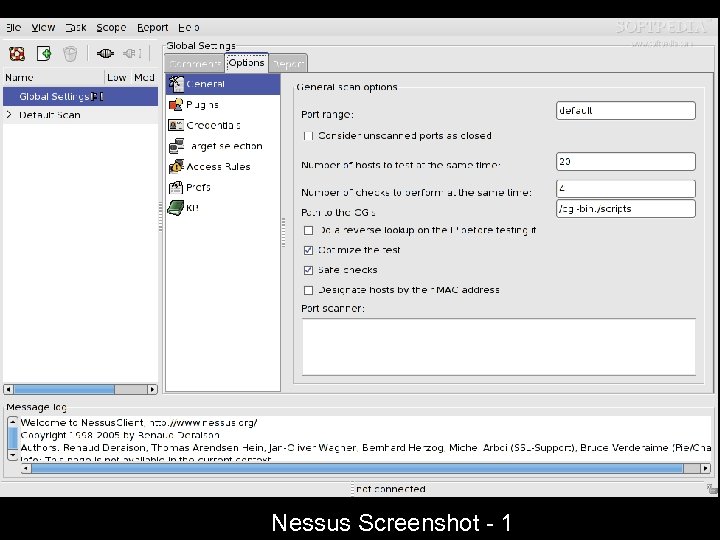Open the Task menu
The height and width of the screenshot is (540, 720).
[76, 28]
